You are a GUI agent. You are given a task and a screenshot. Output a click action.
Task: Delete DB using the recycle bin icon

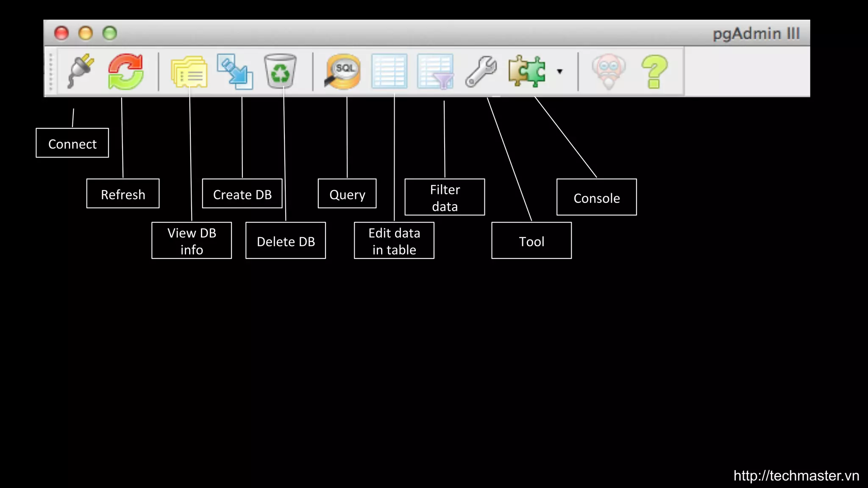click(280, 71)
